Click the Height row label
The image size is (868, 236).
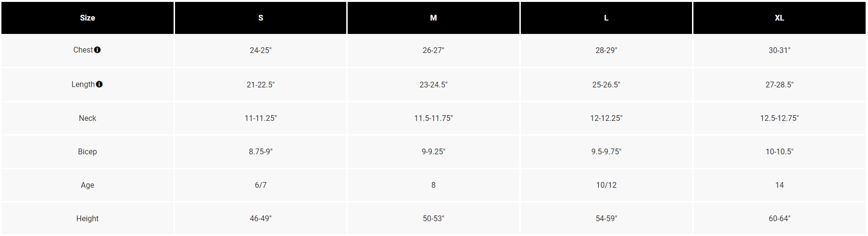point(88,218)
